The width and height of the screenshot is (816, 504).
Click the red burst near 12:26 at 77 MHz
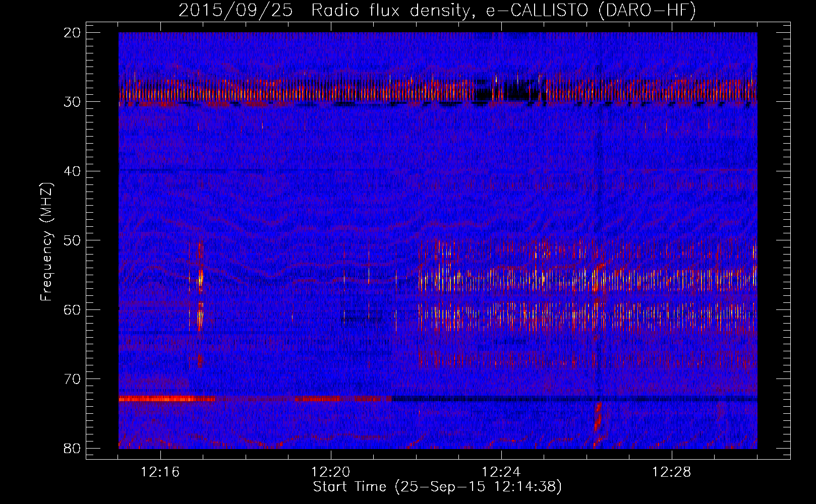598,417
